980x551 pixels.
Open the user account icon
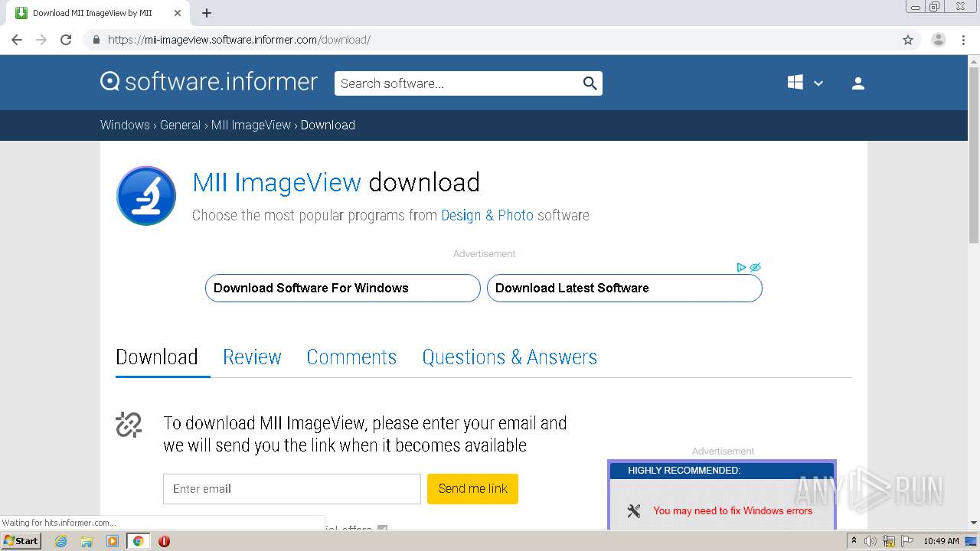[x=857, y=83]
